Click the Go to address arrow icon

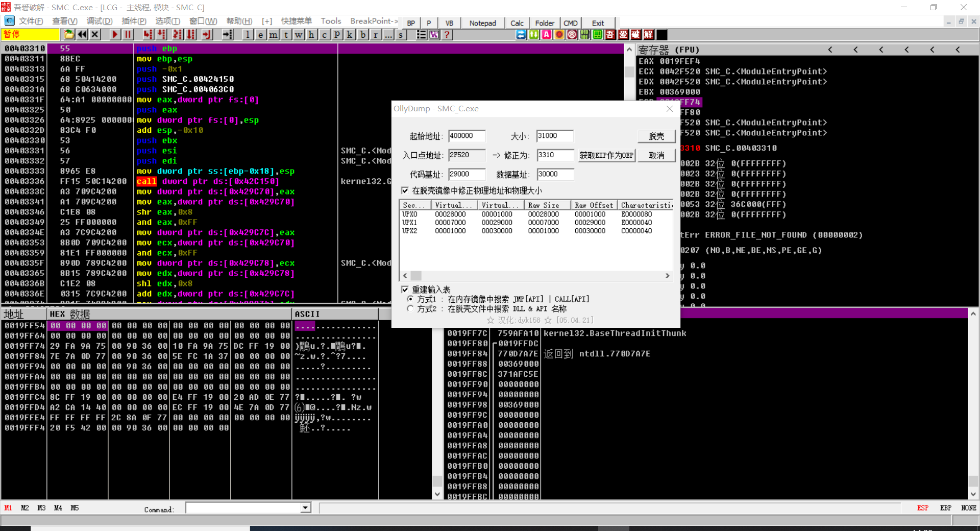tap(228, 35)
